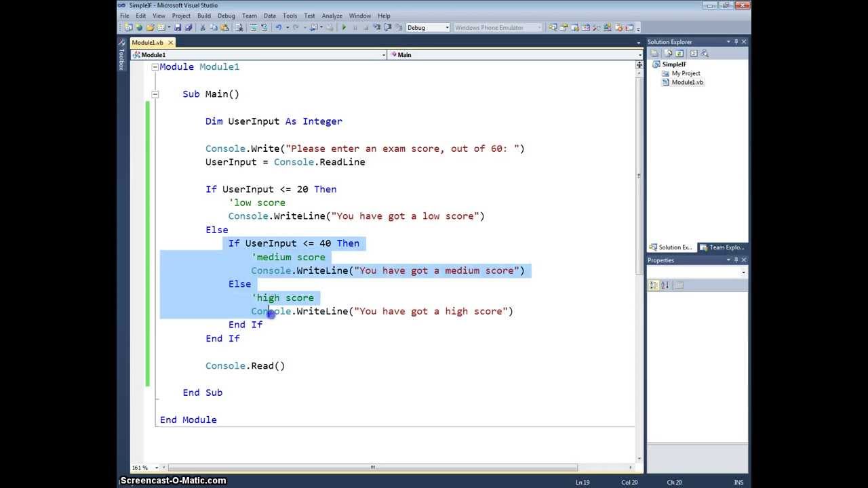Open the Properties object selector dropdown

pos(744,272)
